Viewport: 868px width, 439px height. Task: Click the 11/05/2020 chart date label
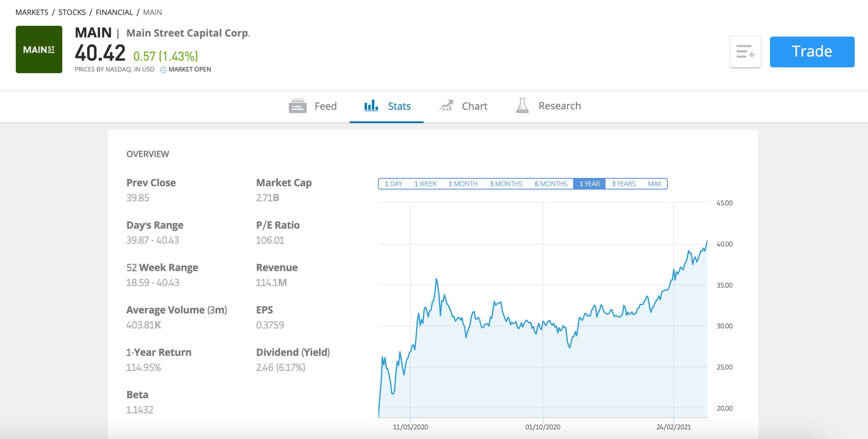pos(410,427)
